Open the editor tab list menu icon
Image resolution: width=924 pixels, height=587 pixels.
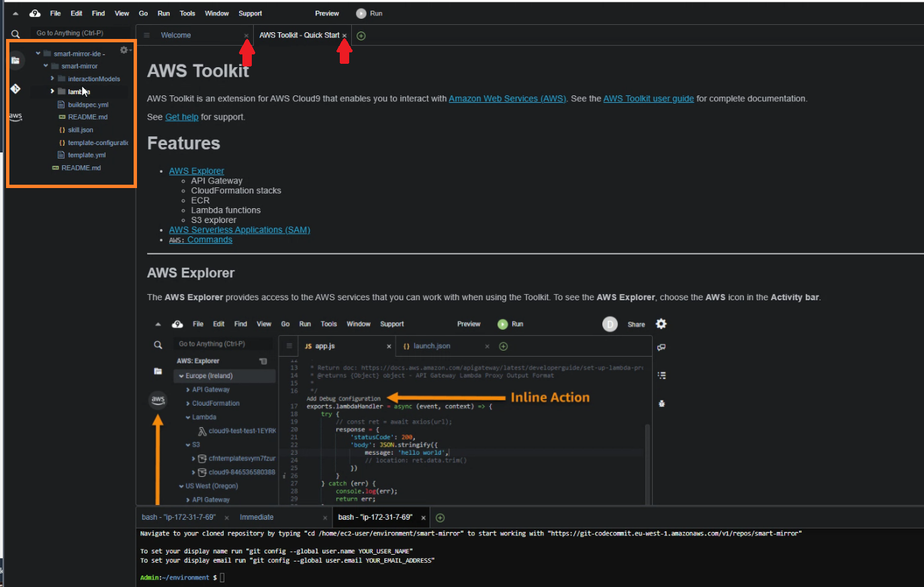(146, 36)
